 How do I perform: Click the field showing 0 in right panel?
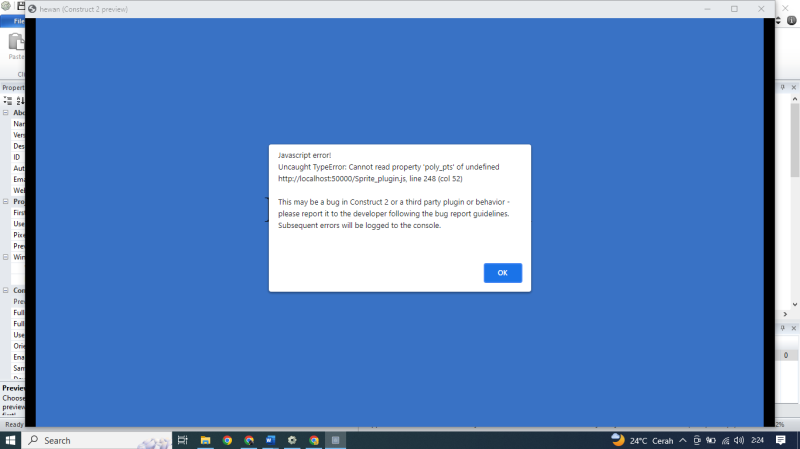coord(786,355)
